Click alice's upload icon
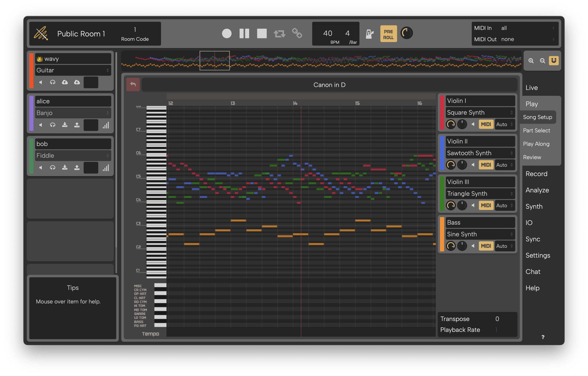This screenshot has height=376, width=588. click(77, 125)
